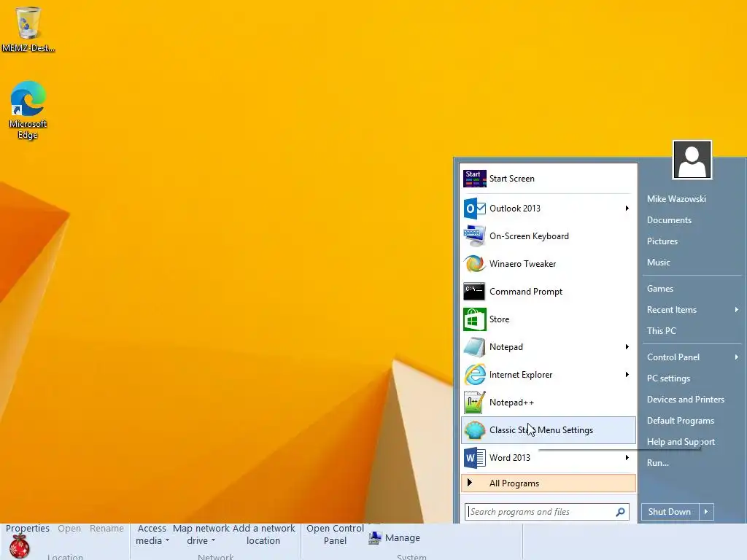
Task: Open All Programs list
Action: pyautogui.click(x=549, y=483)
